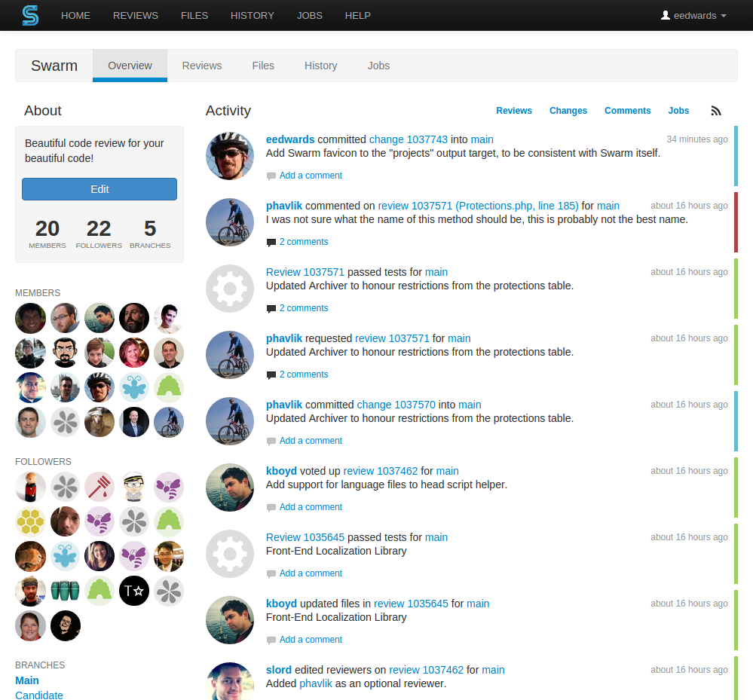Click kboyd's avatar beside voted up entry
The height and width of the screenshot is (700, 753).
coord(230,488)
